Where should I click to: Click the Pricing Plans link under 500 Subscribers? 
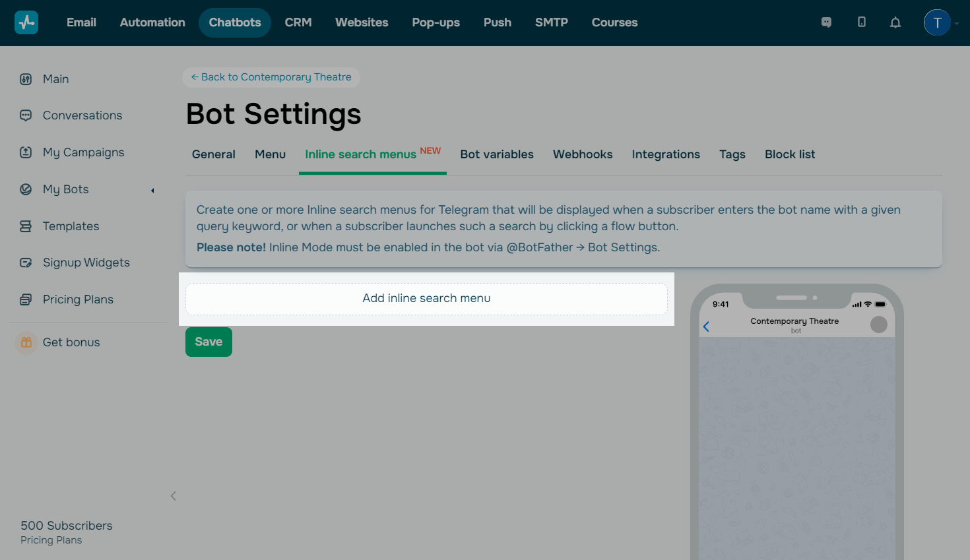(51, 540)
